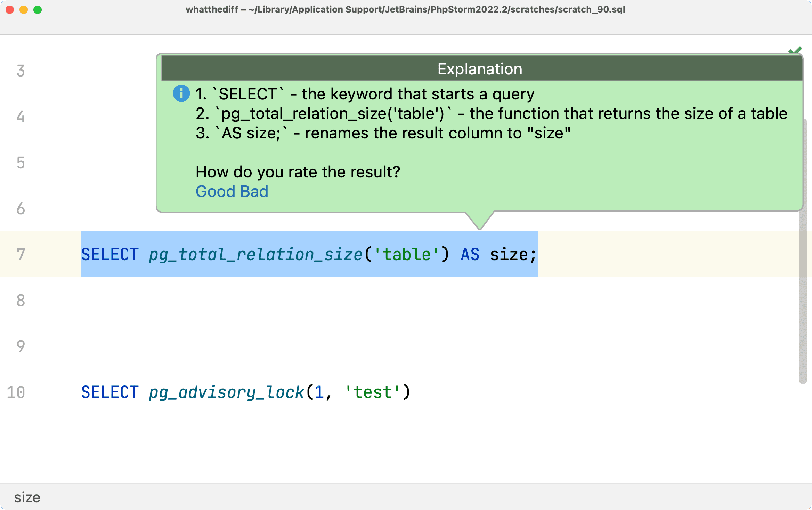This screenshot has width=812, height=510.
Task: Maximize the window with the green button
Action: pyautogui.click(x=38, y=10)
